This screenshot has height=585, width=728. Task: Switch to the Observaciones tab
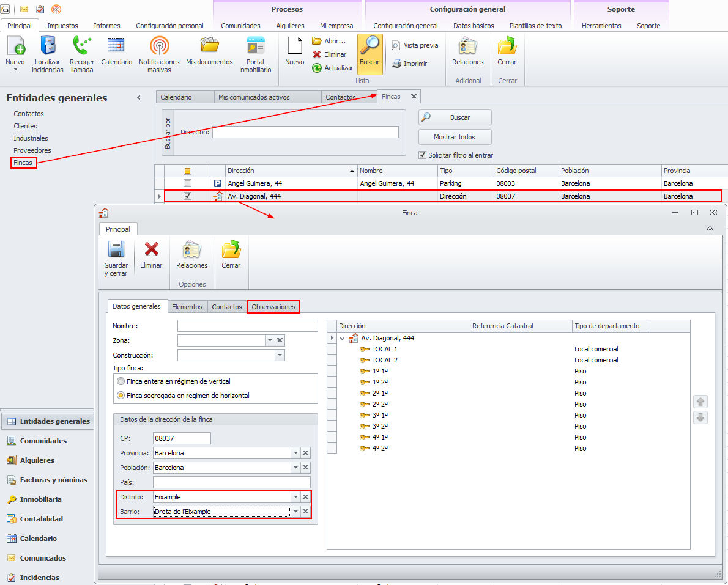click(273, 307)
